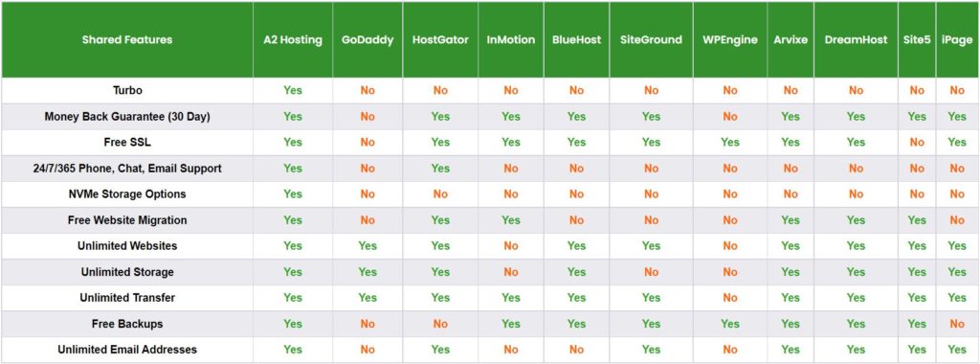Viewport: 980px width, 364px height.
Task: Click the NVMe Storage Options label
Action: (x=127, y=193)
